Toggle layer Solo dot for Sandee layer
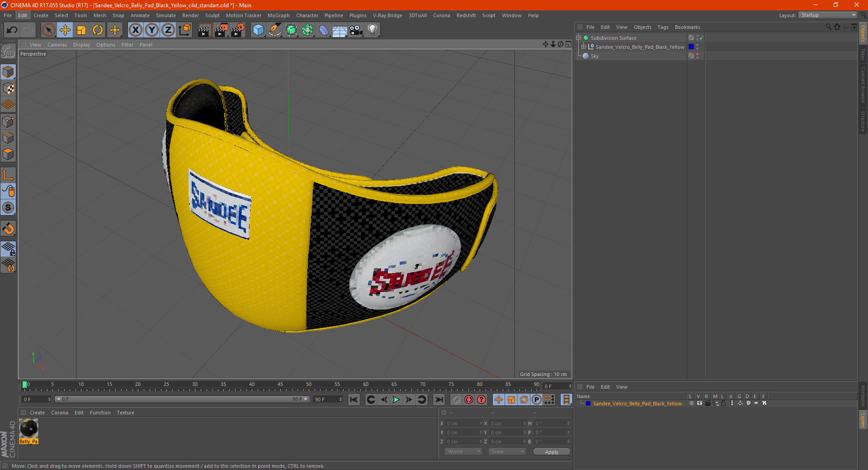Screen dimensions: 868x470 pyautogui.click(x=691, y=403)
